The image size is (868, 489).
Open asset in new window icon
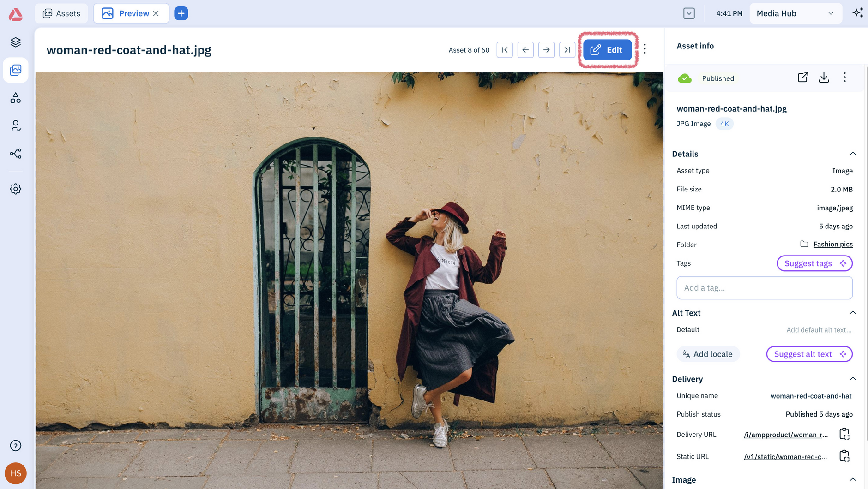803,78
